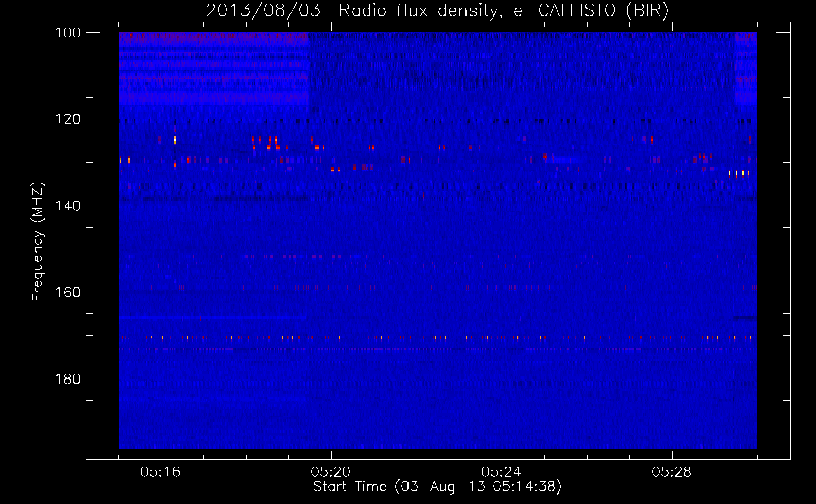Click the plot title '2013/08/03 Radio flux density, e-CALLISTO (BIR)'

437,11
